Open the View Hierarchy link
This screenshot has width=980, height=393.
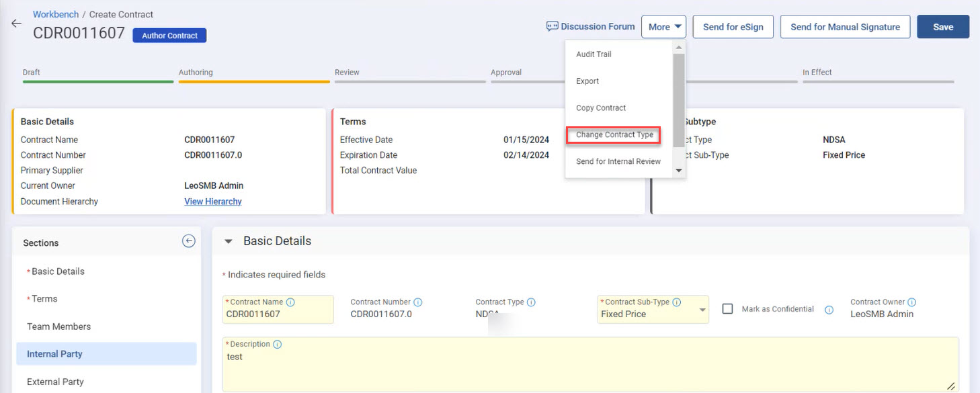pos(213,202)
